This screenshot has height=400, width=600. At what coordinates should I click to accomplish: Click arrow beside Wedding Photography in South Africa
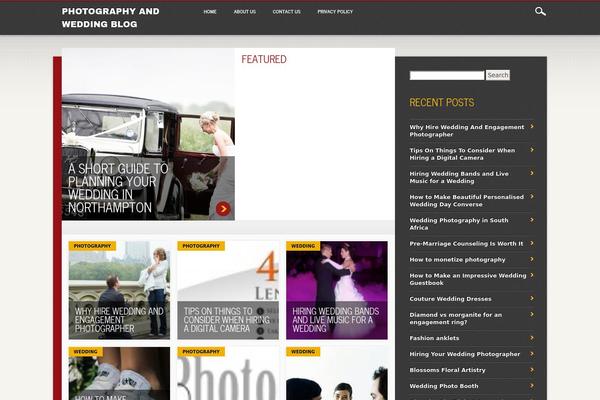pyautogui.click(x=532, y=220)
